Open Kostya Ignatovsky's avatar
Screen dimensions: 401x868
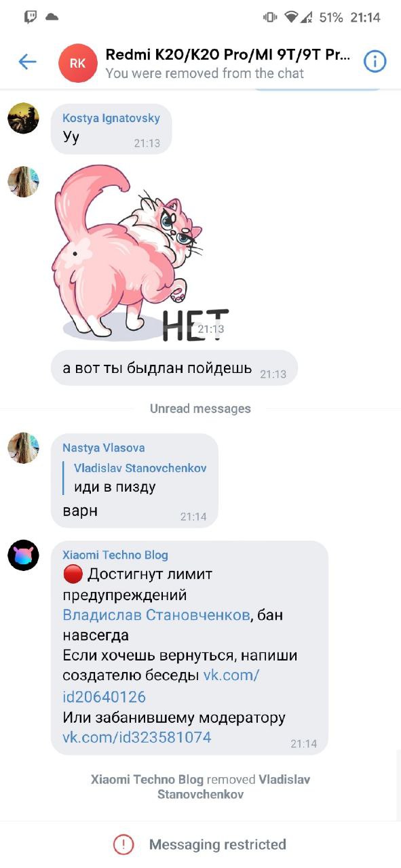[x=23, y=119]
